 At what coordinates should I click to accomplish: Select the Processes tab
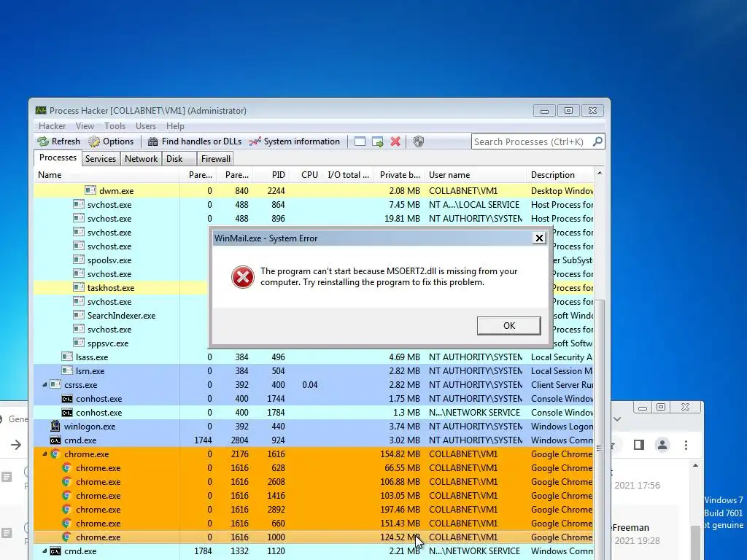pos(58,157)
